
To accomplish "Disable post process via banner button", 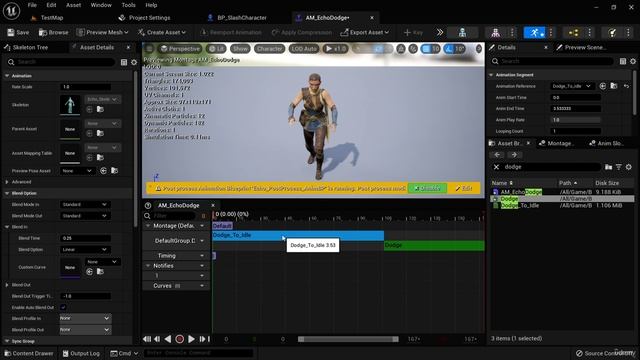I will (427, 188).
